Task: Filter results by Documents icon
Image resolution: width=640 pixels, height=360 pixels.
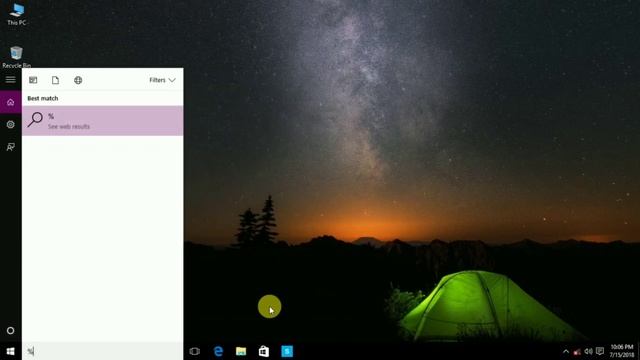Action: 56,80
